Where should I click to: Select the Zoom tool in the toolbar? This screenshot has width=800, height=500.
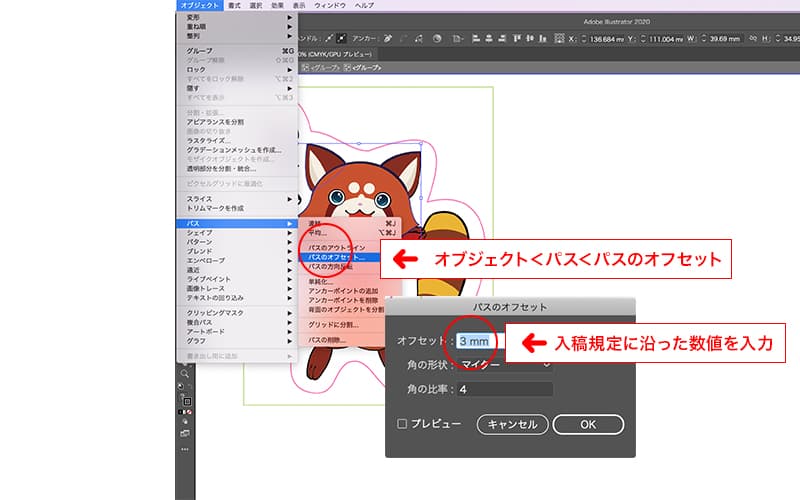click(x=185, y=372)
